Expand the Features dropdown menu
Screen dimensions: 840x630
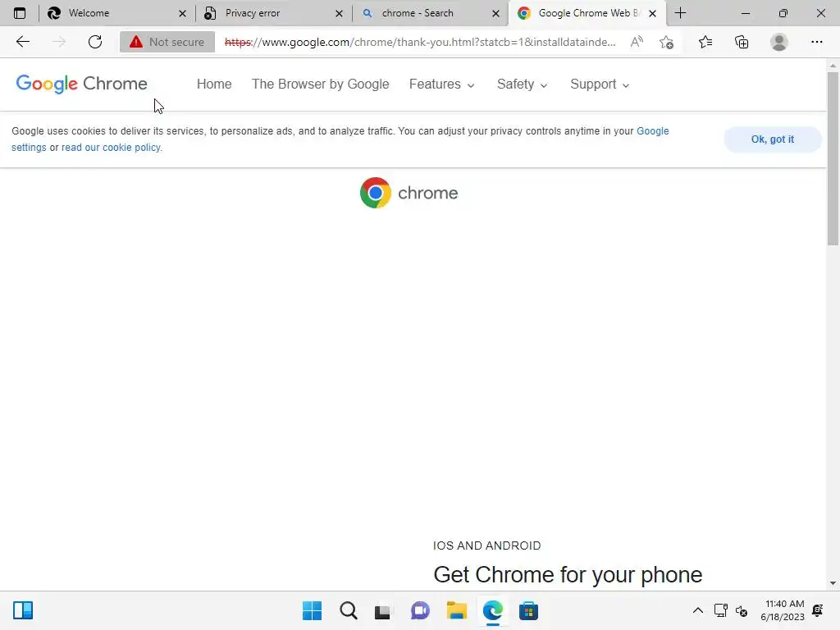point(442,84)
